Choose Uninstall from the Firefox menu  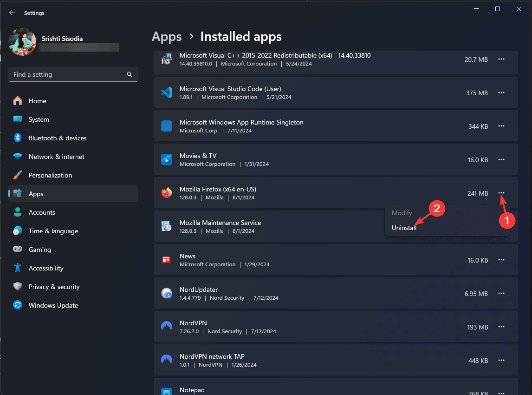(404, 228)
